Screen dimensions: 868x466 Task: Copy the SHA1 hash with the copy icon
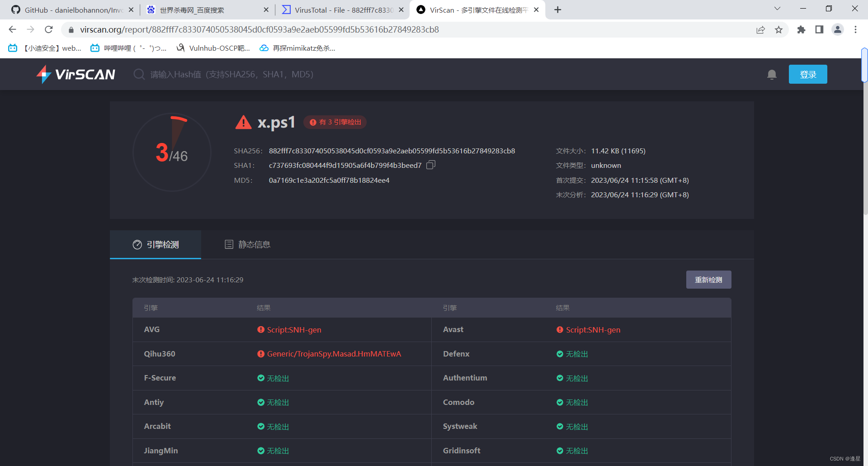[431, 165]
